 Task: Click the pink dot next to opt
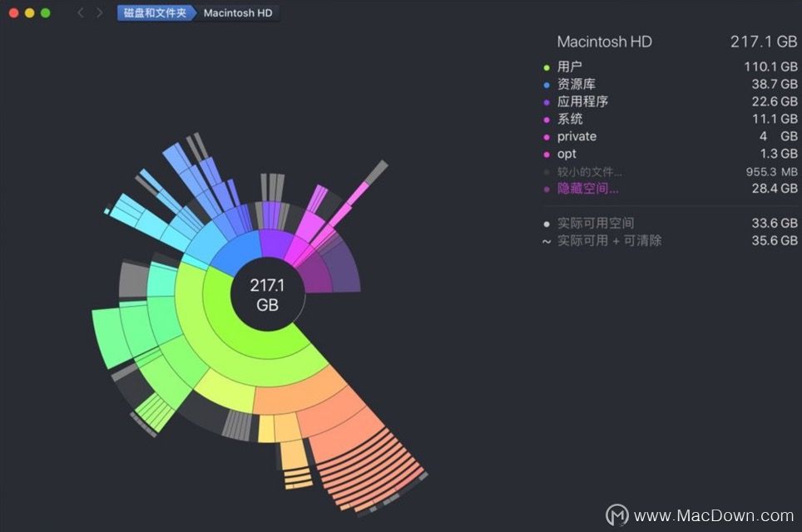pos(547,155)
